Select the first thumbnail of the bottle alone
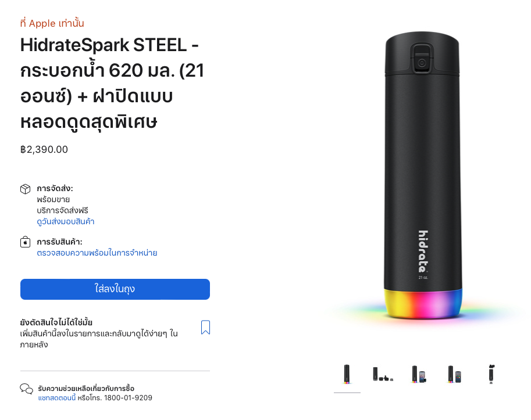Image resolution: width=531 pixels, height=420 pixels. [347, 374]
